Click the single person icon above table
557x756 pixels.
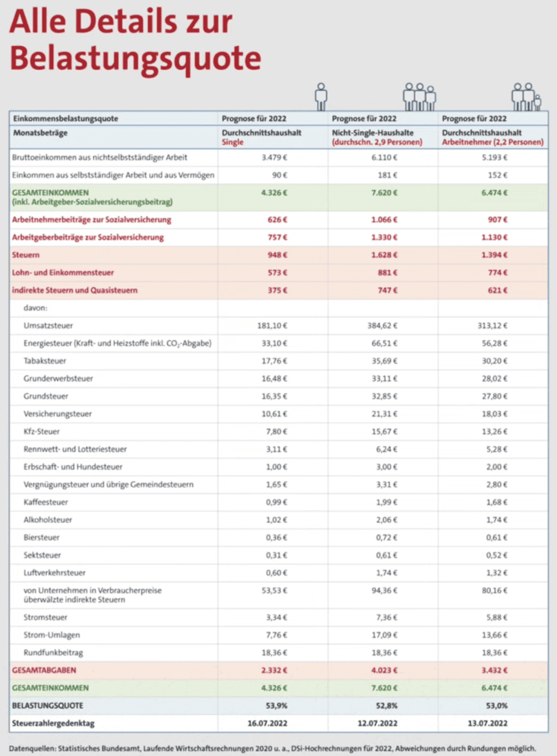(321, 96)
